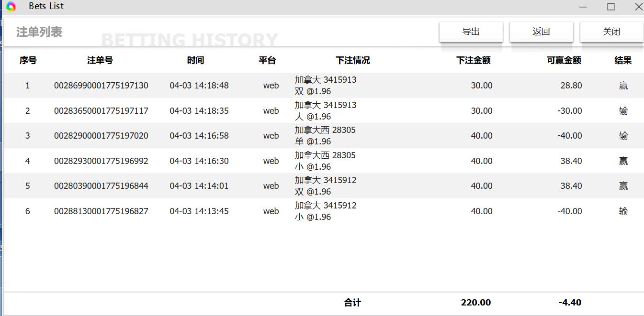Click the 下注金额 column header
Viewport: 644px width, 316px height.
click(473, 60)
